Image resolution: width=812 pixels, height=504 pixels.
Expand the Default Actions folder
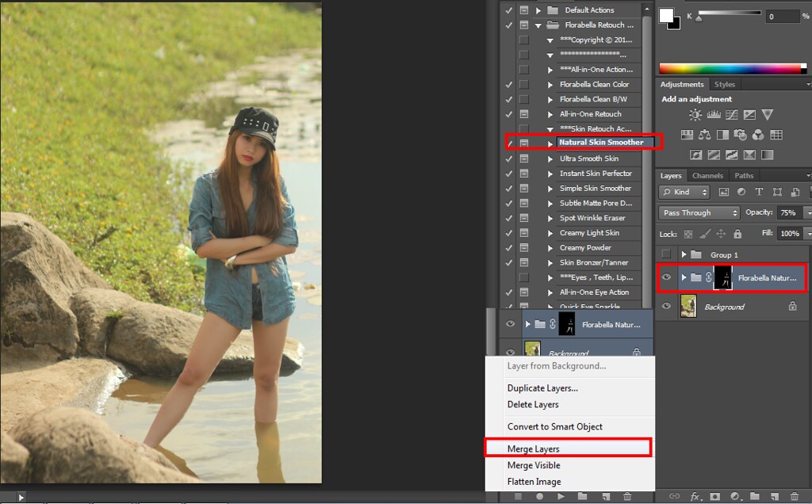[x=538, y=10]
